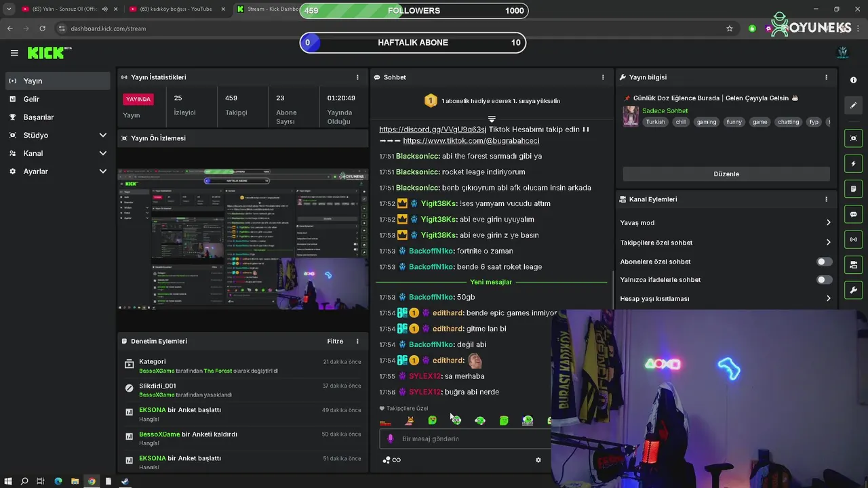Open Hesap yaşı kısıtlaması chevron
Image resolution: width=868 pixels, height=488 pixels.
coord(828,298)
